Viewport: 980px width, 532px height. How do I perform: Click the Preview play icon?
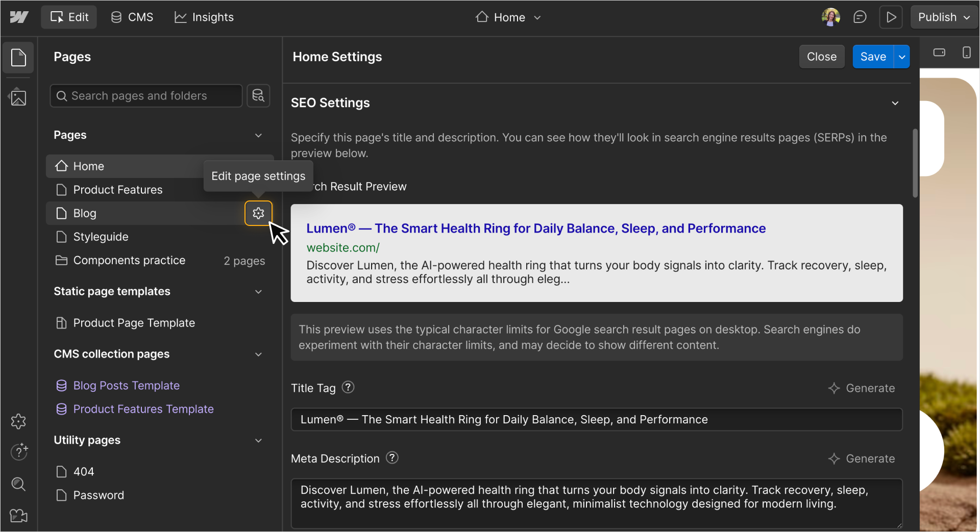pos(891,17)
